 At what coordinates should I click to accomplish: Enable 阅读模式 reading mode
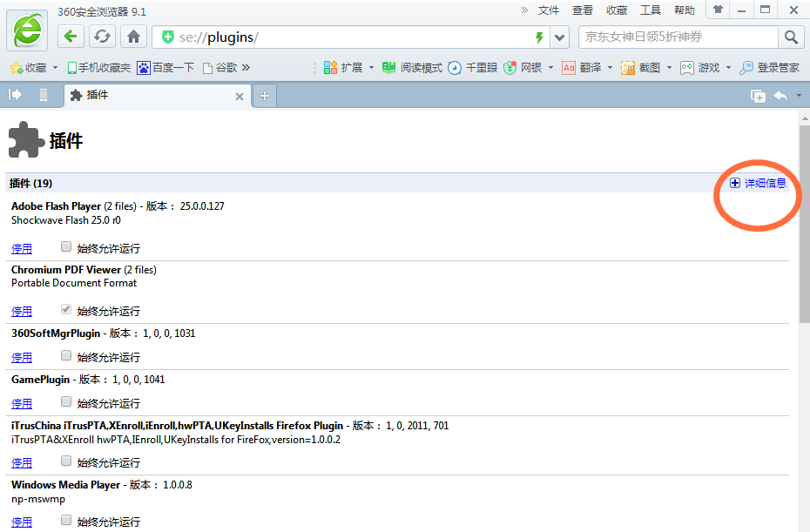pos(412,68)
